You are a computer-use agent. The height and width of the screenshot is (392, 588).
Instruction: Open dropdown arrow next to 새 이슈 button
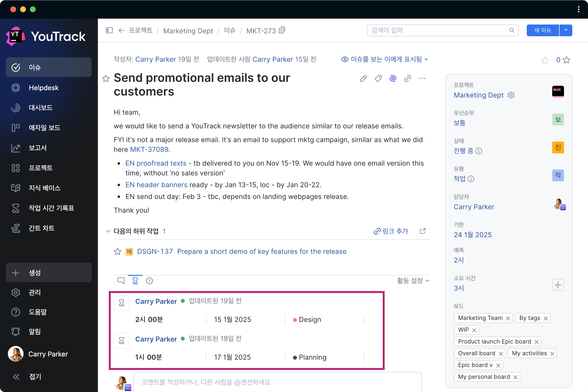point(566,30)
